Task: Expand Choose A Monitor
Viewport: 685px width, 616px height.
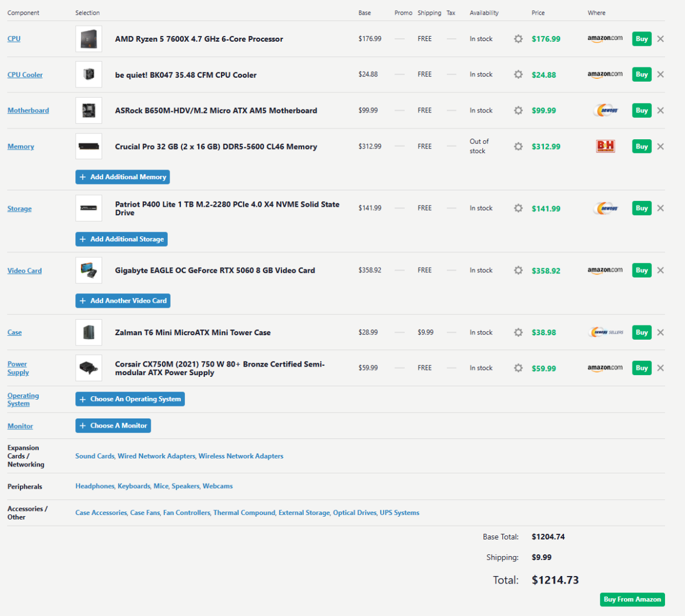Action: pos(113,425)
